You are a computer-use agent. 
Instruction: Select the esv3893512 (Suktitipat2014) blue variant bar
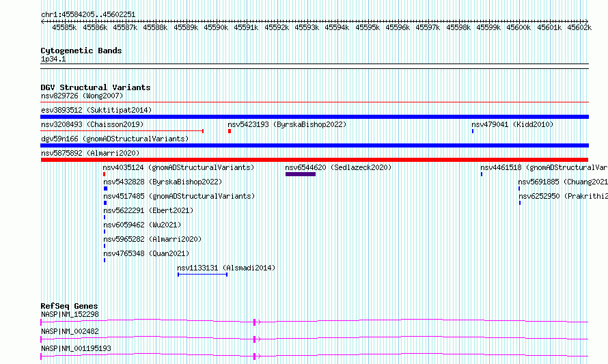(x=314, y=117)
